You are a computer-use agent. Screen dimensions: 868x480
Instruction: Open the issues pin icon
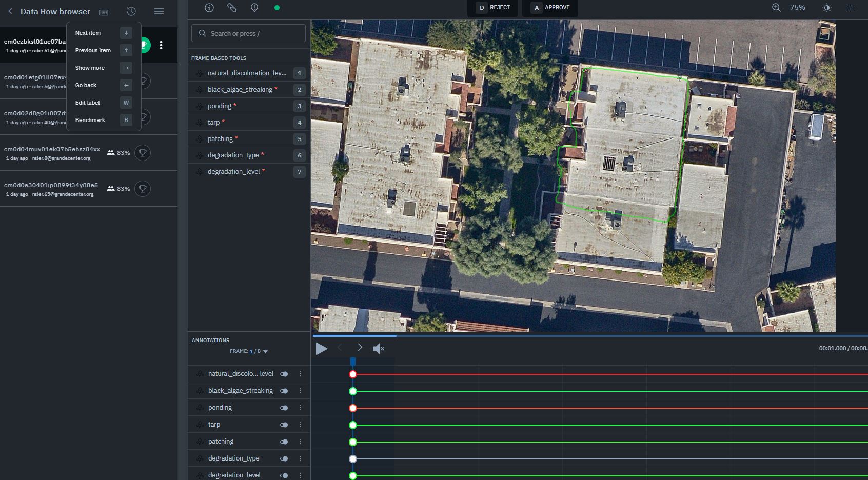253,8
